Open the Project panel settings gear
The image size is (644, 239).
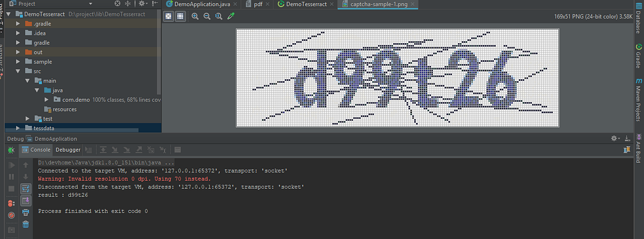[x=142, y=3]
